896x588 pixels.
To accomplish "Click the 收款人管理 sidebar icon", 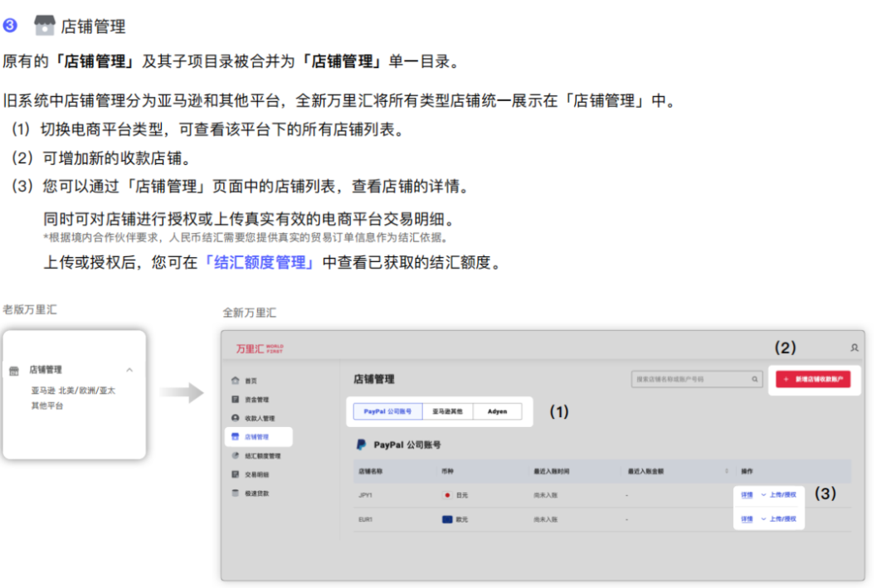I will point(235,416).
